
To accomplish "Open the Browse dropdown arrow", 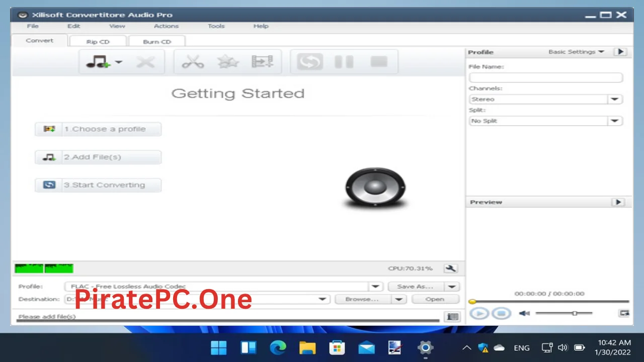I will coord(398,299).
